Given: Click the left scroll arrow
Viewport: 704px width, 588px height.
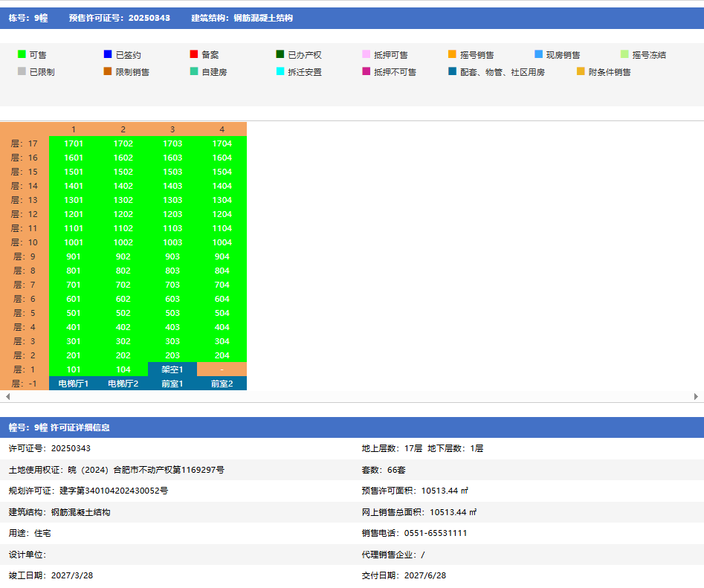Looking at the screenshot, I should click(x=7, y=397).
